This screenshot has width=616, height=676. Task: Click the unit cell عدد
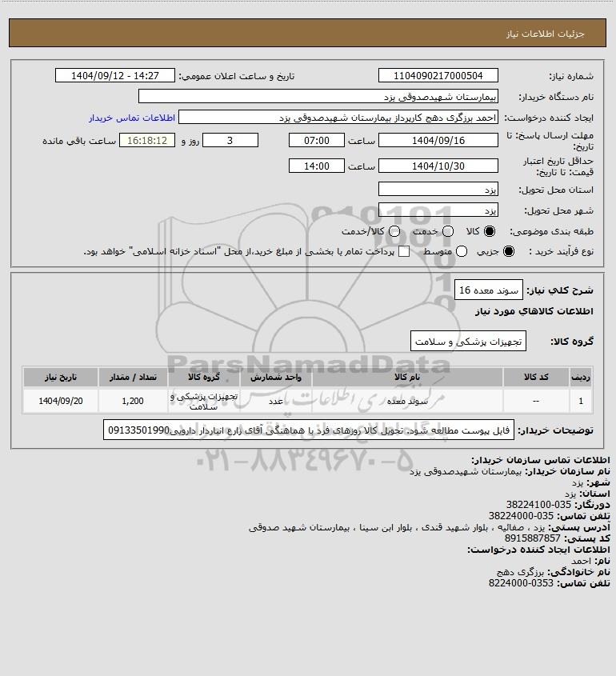(x=276, y=401)
